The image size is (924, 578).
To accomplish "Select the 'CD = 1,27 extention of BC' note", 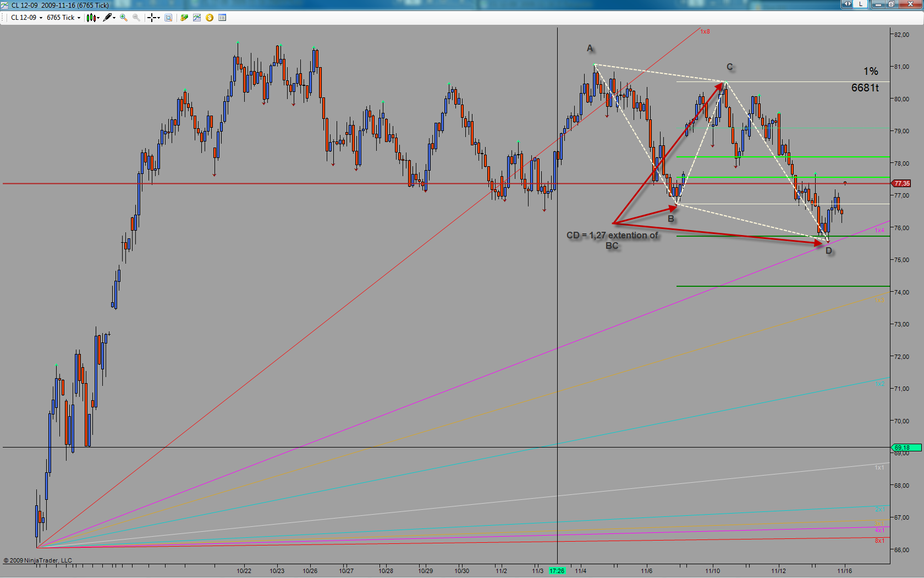I will [612, 241].
